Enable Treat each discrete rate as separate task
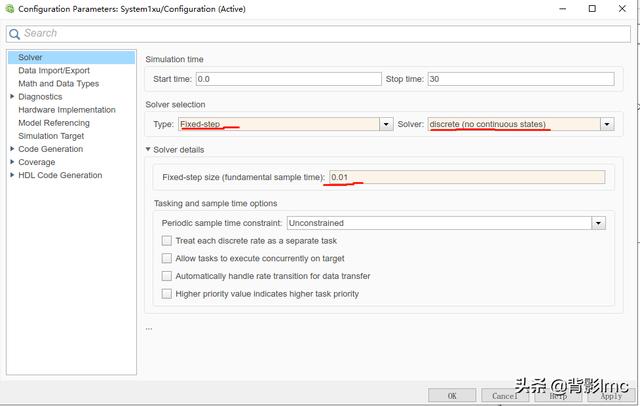Viewport: 640px width, 406px height. (x=167, y=241)
